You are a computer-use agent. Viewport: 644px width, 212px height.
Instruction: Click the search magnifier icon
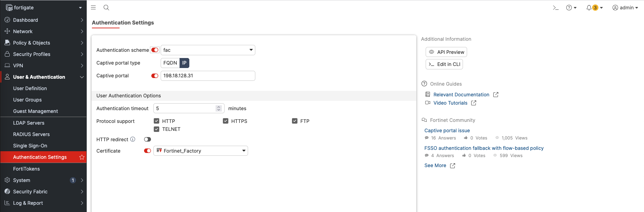[106, 8]
